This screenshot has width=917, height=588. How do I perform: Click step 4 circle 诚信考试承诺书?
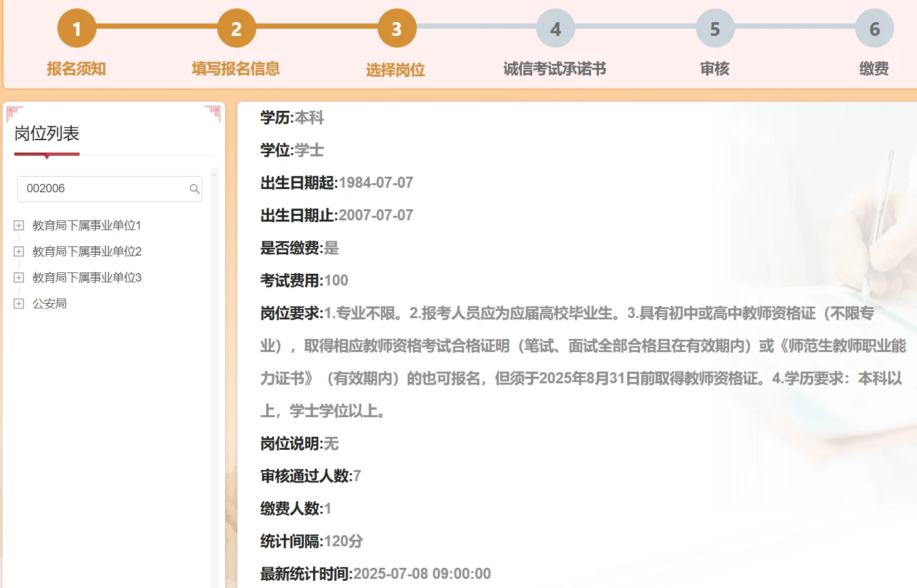point(556,28)
